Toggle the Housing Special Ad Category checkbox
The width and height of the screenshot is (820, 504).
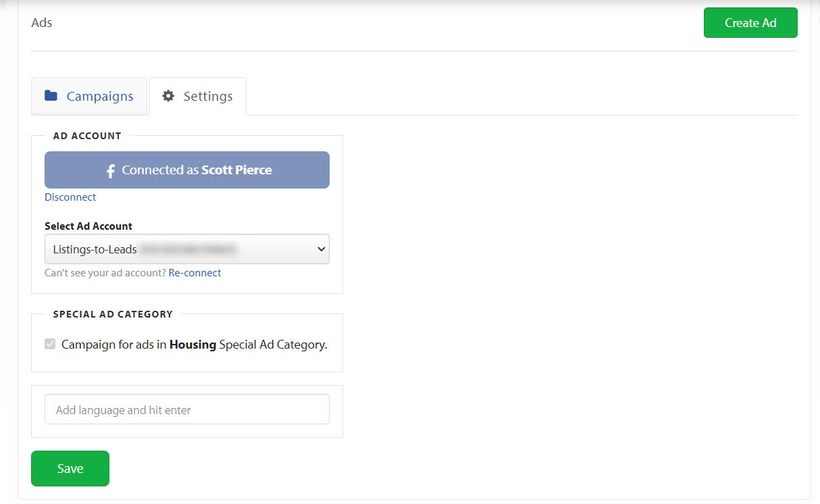pyautogui.click(x=49, y=344)
